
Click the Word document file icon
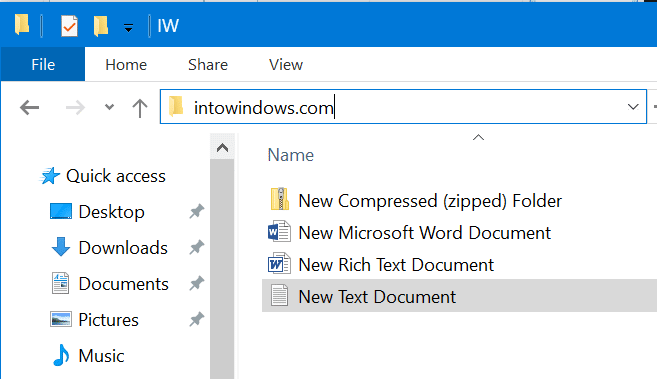click(279, 231)
